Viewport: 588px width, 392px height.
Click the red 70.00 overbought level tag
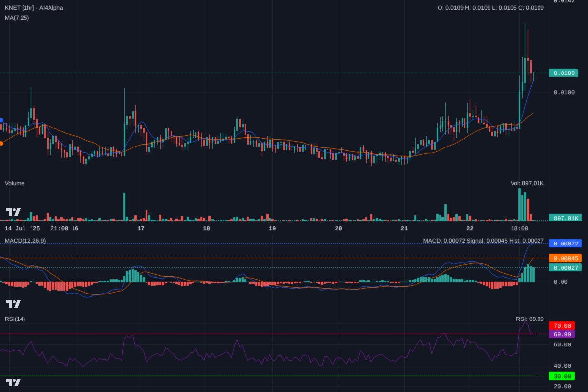pos(562,326)
